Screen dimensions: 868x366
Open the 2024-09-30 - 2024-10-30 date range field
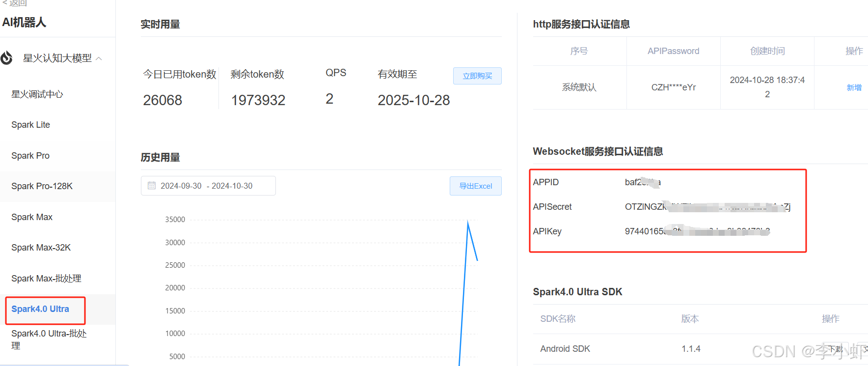(x=208, y=186)
